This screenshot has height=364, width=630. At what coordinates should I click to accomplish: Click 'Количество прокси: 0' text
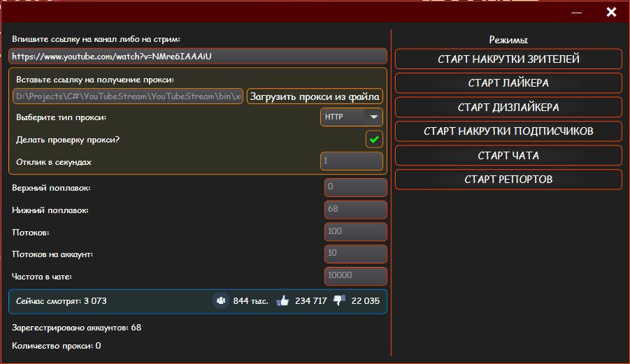56,346
